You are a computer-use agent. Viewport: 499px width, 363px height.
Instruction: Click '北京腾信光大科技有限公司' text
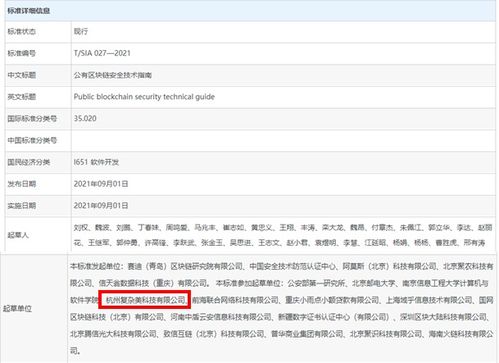(x=113, y=334)
